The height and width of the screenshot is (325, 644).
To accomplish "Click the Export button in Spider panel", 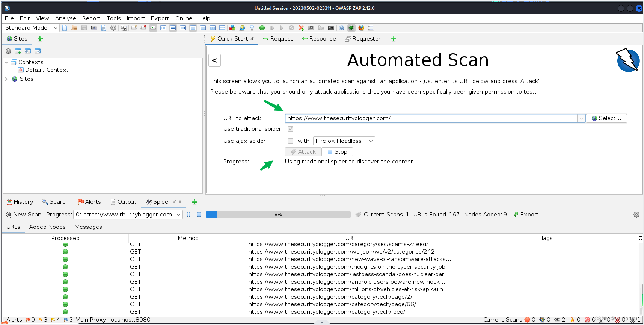I will point(526,215).
